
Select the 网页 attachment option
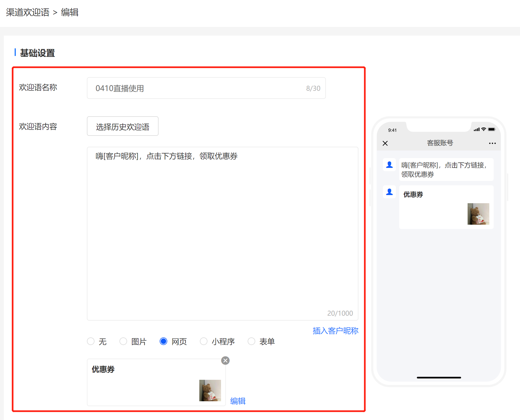pyautogui.click(x=163, y=341)
